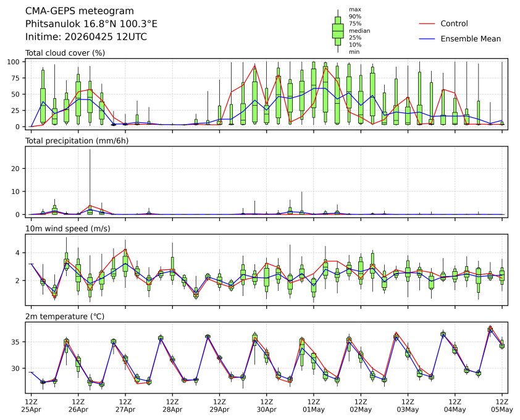Click the '12Z 25Apr' x-axis tick label
520x420 pixels.
[31, 405]
